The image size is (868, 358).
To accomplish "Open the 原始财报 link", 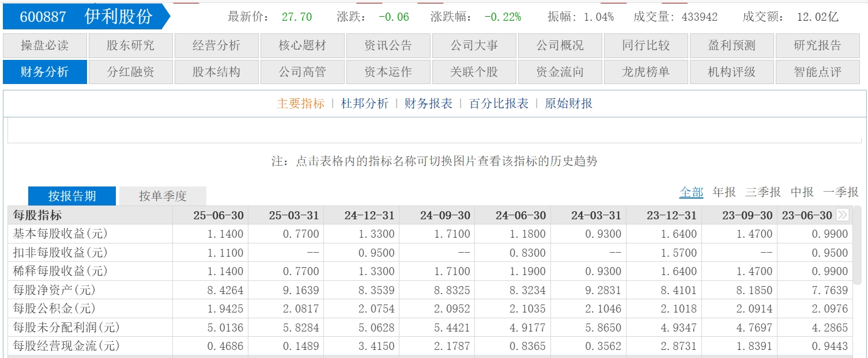I will coord(569,104).
